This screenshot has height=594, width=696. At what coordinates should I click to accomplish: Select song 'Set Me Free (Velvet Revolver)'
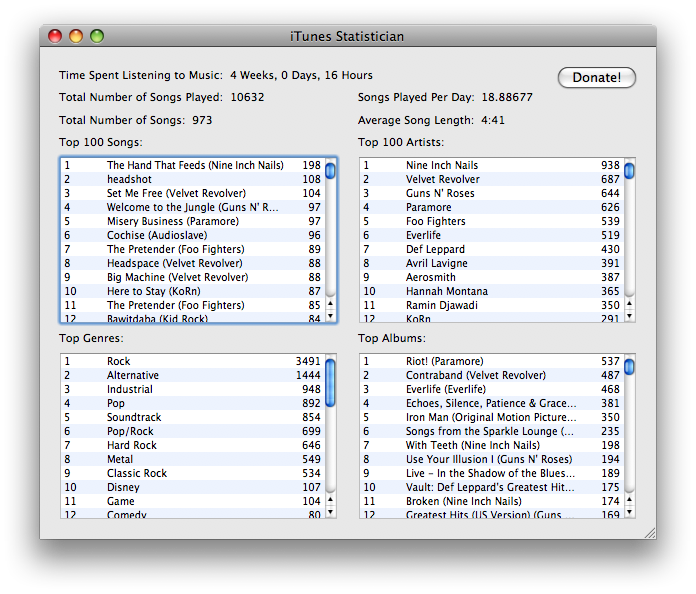(193, 193)
